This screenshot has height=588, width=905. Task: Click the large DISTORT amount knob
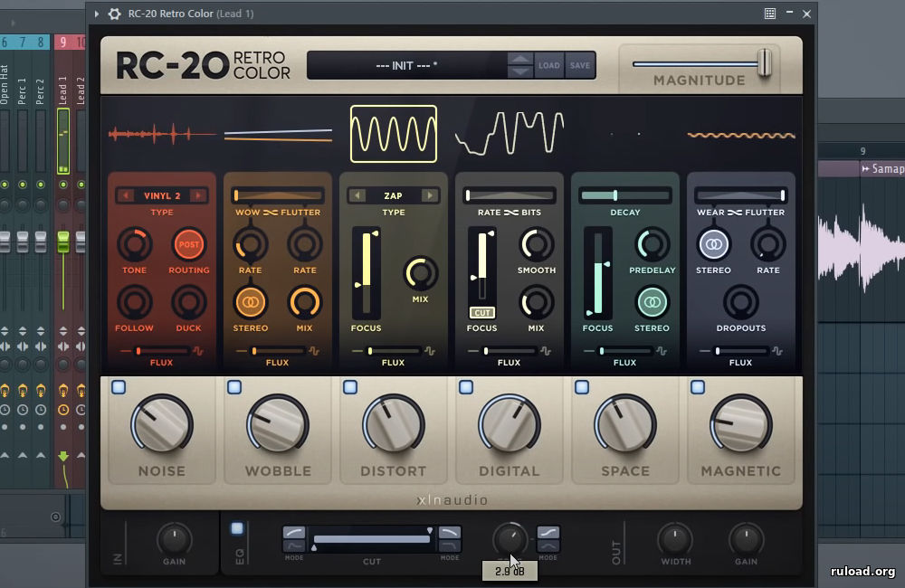pyautogui.click(x=394, y=424)
